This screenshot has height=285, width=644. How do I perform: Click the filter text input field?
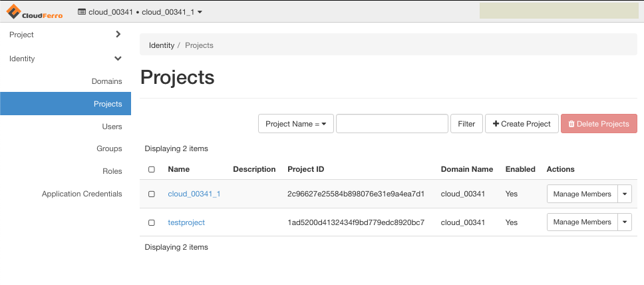[x=391, y=124]
